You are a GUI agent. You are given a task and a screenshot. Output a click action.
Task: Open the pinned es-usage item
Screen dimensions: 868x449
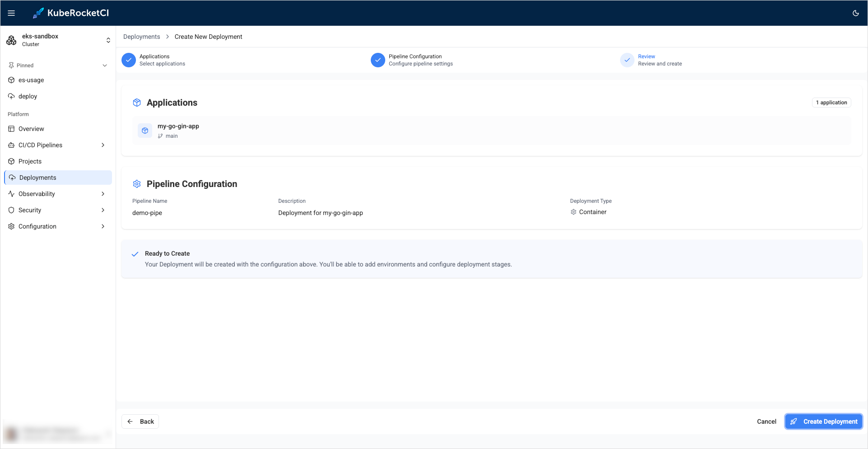click(31, 80)
